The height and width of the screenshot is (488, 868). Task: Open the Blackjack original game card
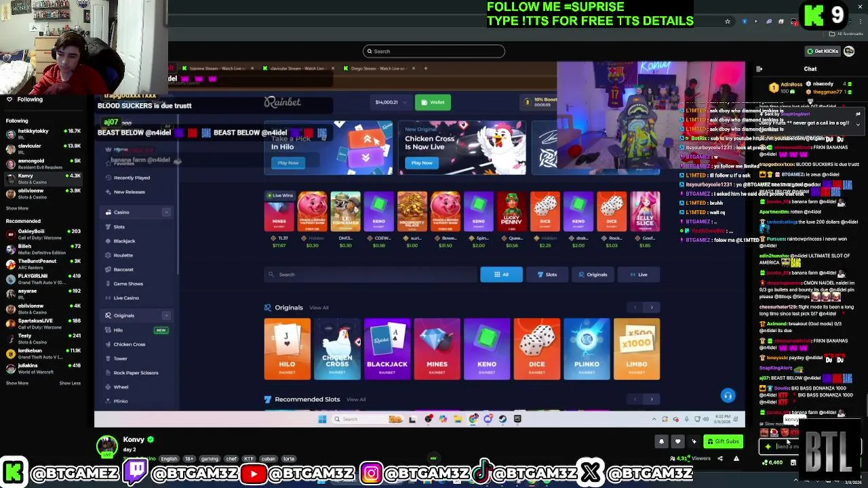click(387, 348)
